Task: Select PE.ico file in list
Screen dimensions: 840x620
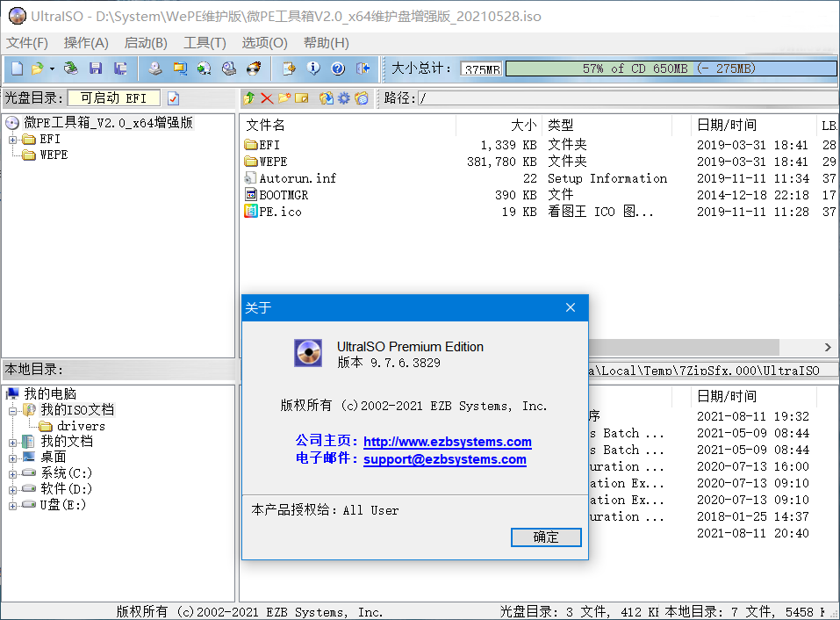Action: (280, 212)
